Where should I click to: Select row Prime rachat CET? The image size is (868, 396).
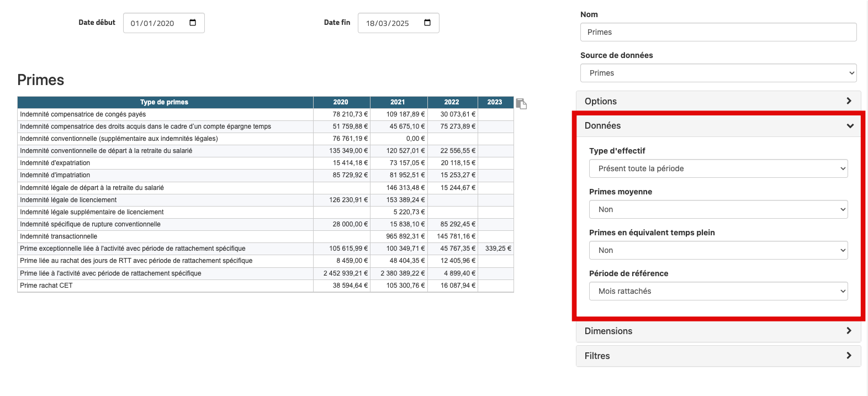tap(266, 286)
